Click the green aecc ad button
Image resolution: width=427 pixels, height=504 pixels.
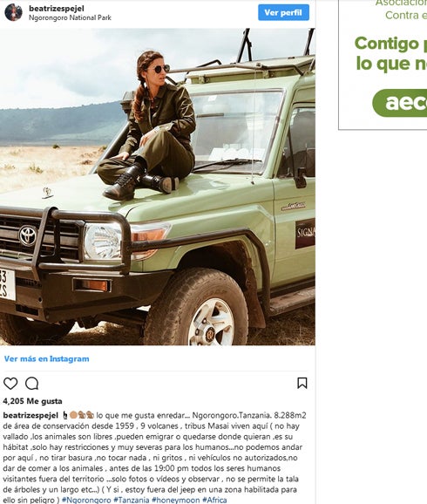[400, 103]
